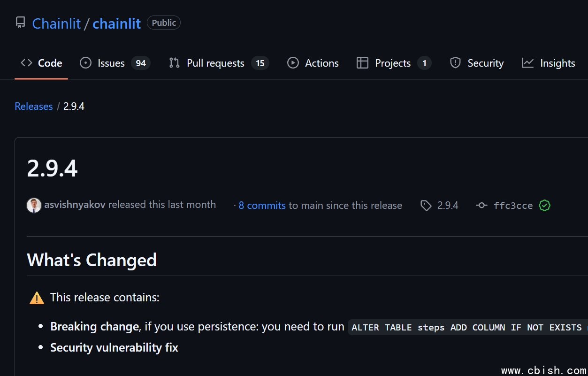
Task: Click the repository book icon beside Chainlit
Action: tap(20, 23)
